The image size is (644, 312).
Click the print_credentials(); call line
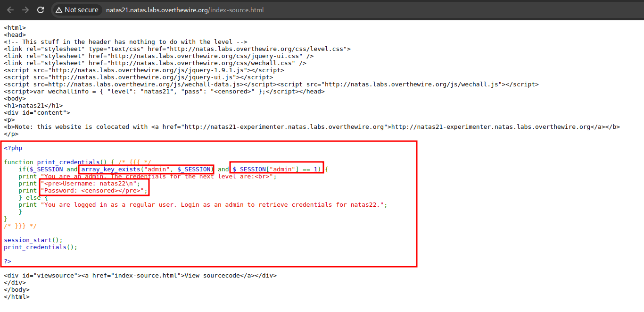pos(41,247)
